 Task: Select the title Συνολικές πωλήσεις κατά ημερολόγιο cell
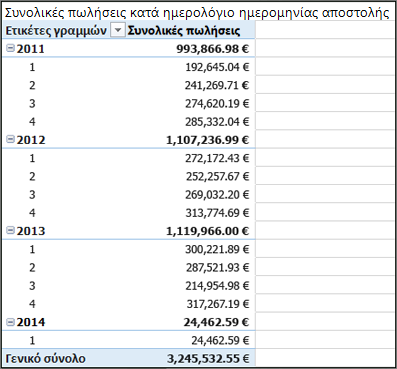tap(197, 13)
